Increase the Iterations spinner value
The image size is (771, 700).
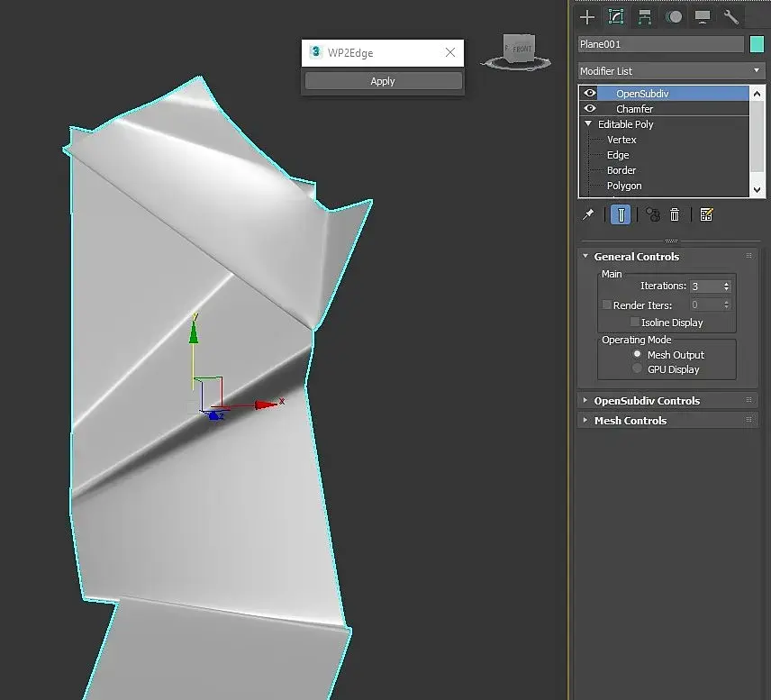[726, 284]
